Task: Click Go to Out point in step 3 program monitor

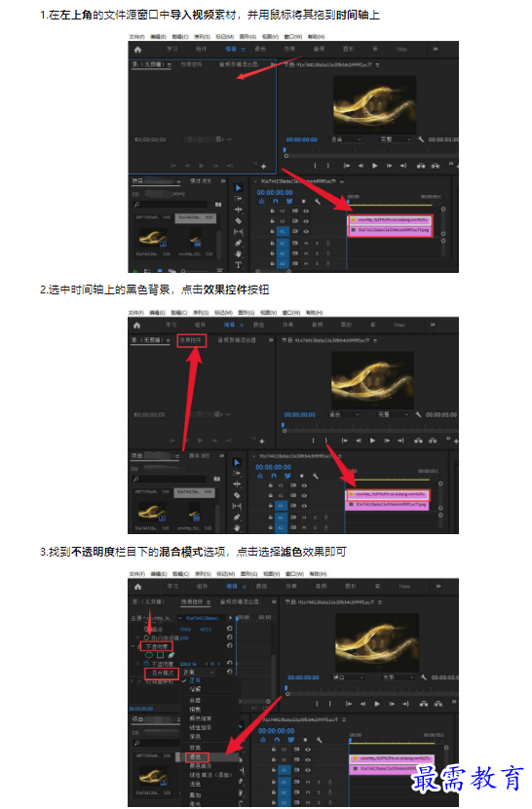Action: [408, 704]
